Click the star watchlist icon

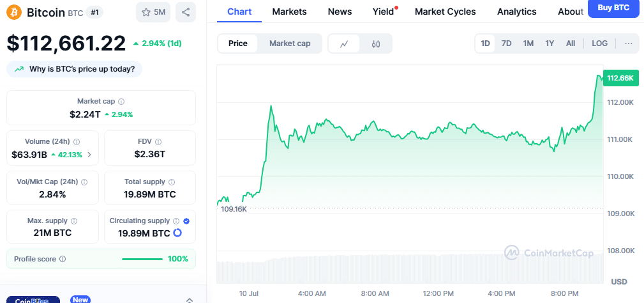(146, 12)
